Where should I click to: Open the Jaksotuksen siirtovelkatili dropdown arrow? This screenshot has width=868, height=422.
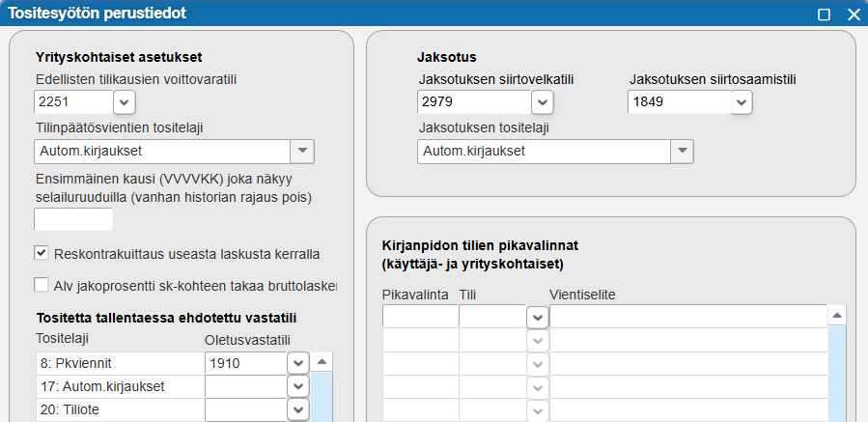[x=543, y=102]
